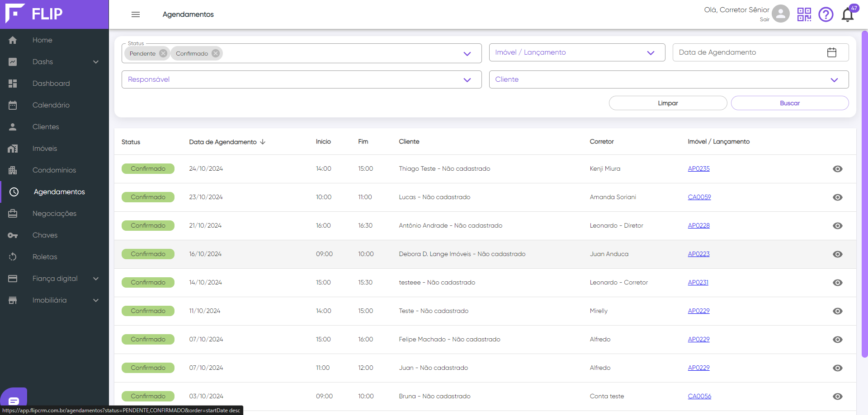Open the Responsável filter dropdown
Image resolution: width=868 pixels, height=415 pixels.
click(302, 79)
